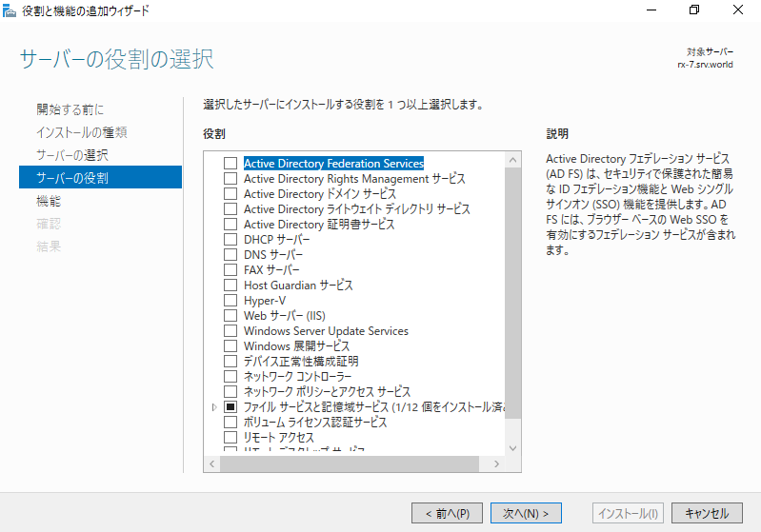Click the wizard icon in the title bar
761x532 pixels.
tap(10, 10)
